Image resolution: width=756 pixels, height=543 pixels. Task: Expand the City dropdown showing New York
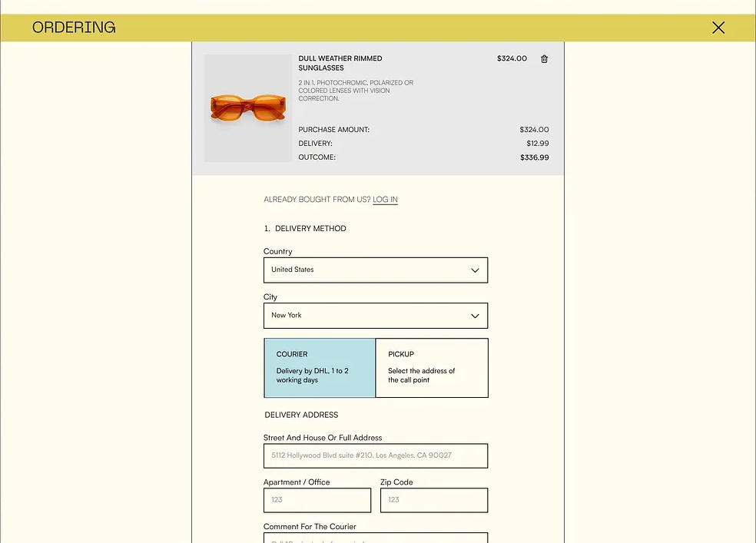coord(375,316)
